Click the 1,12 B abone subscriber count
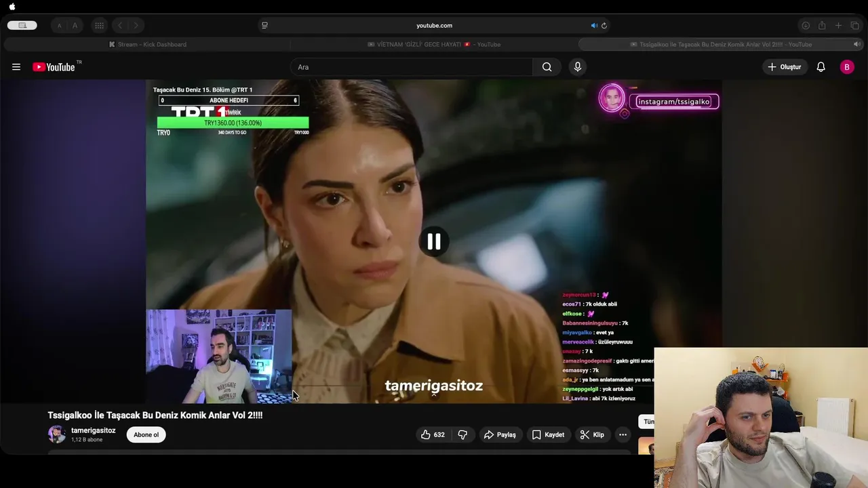This screenshot has height=488, width=868. click(87, 440)
